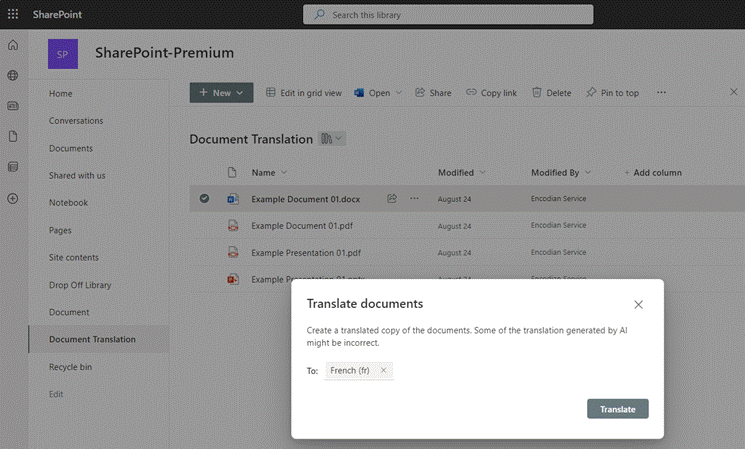Click Pin to top in toolbar
This screenshot has width=745, height=449.
coord(612,93)
